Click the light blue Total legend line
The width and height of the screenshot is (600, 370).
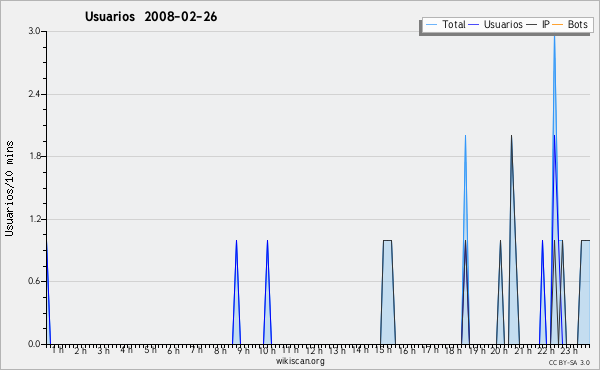431,25
